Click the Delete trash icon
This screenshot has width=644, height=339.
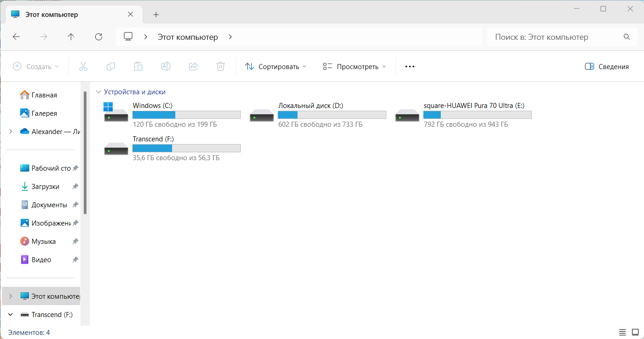(x=220, y=66)
